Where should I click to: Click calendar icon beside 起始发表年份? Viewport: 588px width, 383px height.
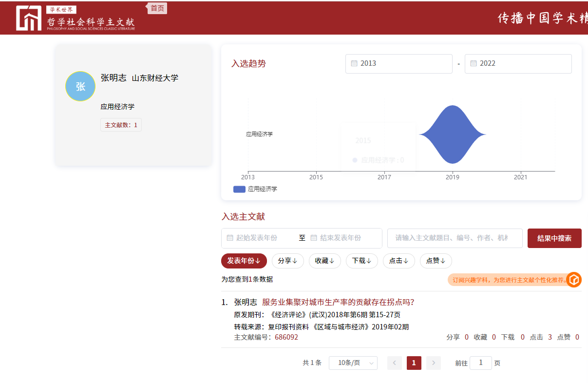tap(230, 238)
